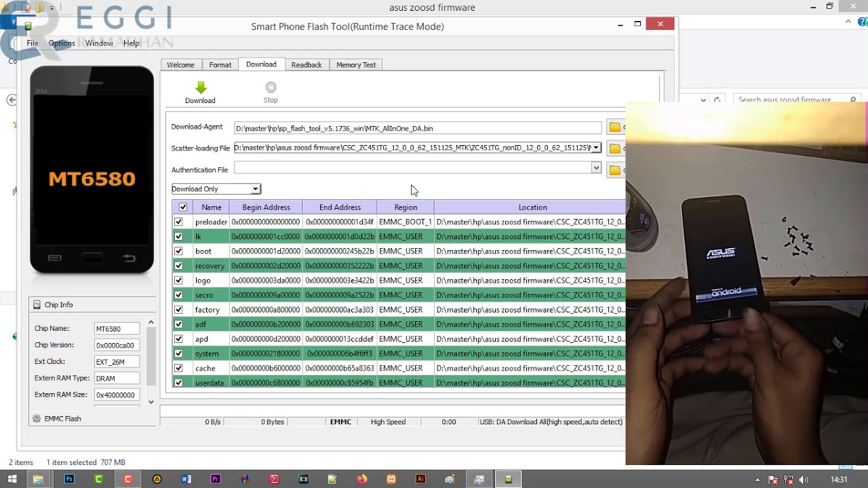Image resolution: width=868 pixels, height=488 pixels.
Task: Expand the Scatter-loading File dropdown arrow
Action: tap(595, 148)
